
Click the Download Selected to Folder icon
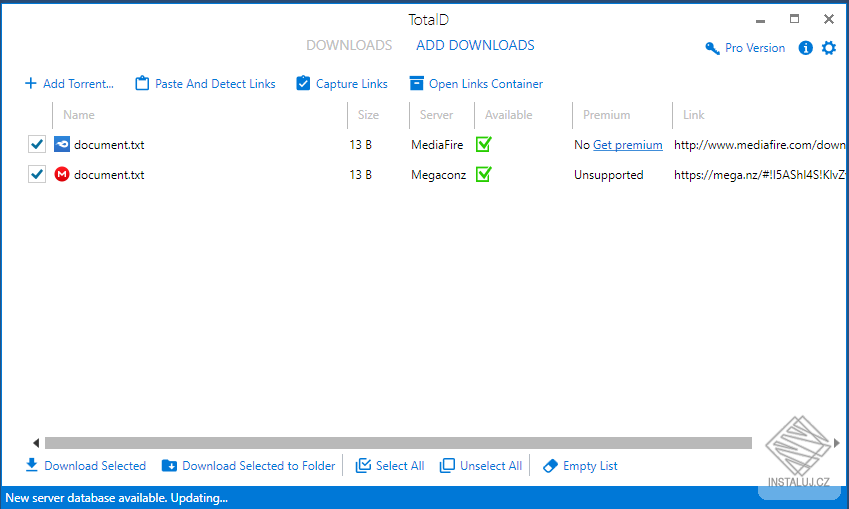(169, 466)
